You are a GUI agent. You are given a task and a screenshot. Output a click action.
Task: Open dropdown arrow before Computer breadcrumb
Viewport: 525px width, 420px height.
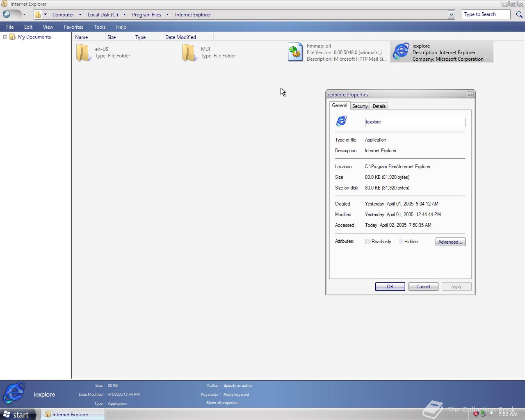(45, 14)
